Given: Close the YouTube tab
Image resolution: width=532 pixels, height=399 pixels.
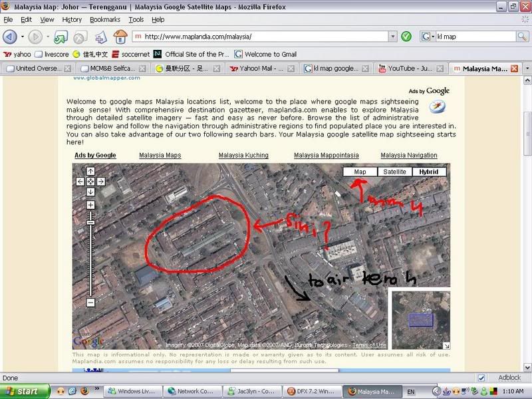Looking at the screenshot, I should coord(440,68).
